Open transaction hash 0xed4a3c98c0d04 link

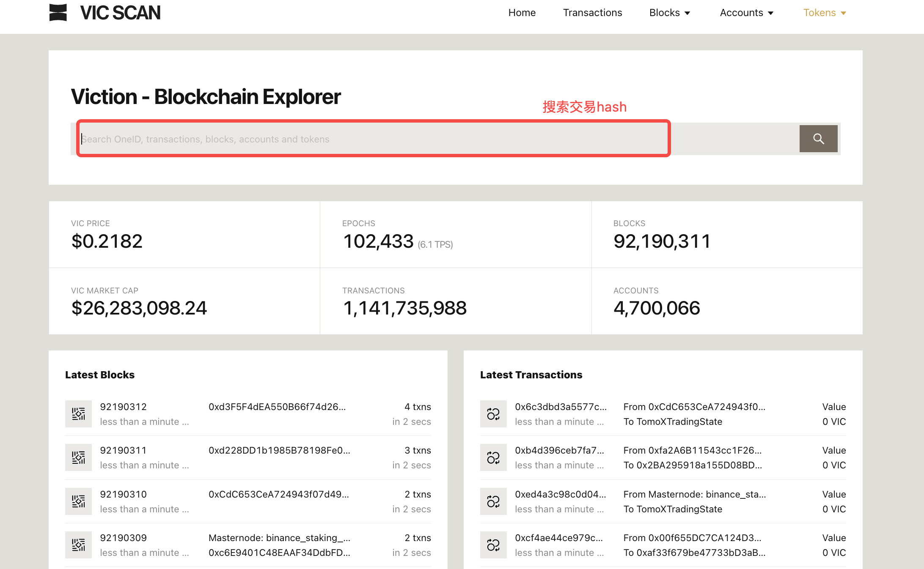tap(560, 494)
